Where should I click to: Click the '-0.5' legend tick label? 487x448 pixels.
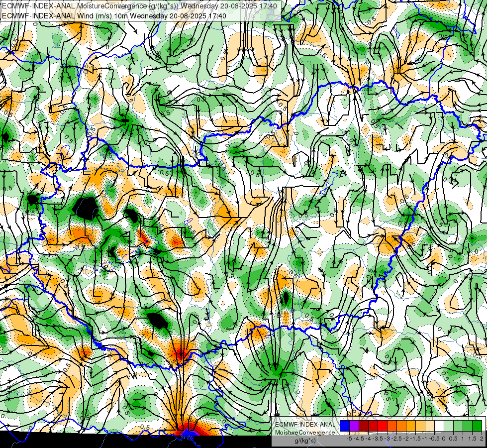[x=434, y=439]
